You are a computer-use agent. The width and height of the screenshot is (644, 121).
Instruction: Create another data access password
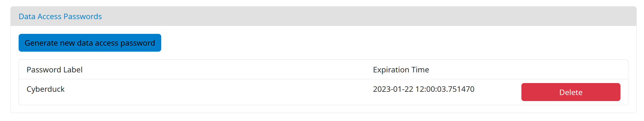pos(90,43)
